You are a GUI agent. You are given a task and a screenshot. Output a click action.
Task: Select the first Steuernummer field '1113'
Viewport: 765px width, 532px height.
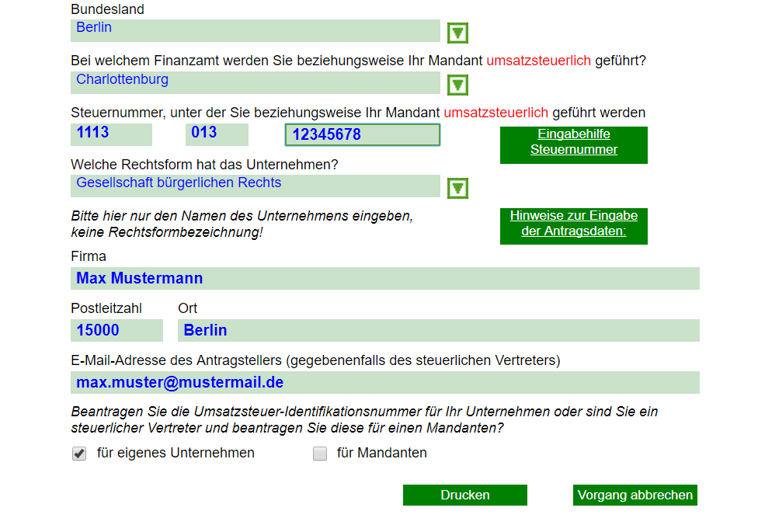coord(111,134)
